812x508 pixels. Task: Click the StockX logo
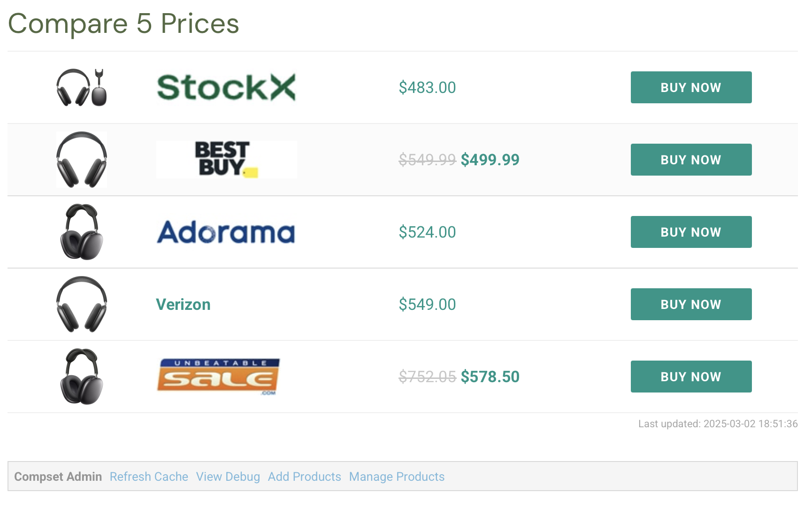click(226, 87)
